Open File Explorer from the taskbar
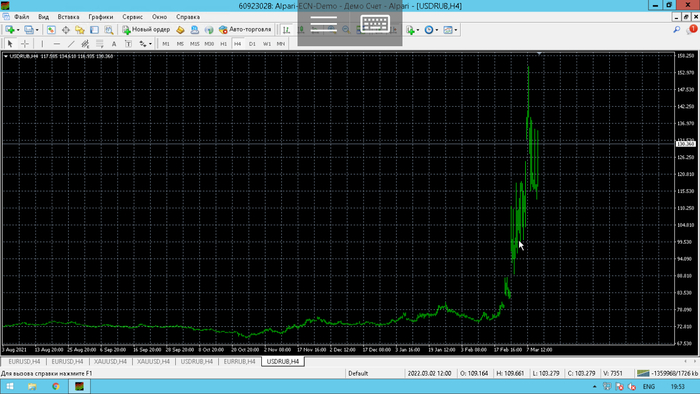 tap(32, 386)
